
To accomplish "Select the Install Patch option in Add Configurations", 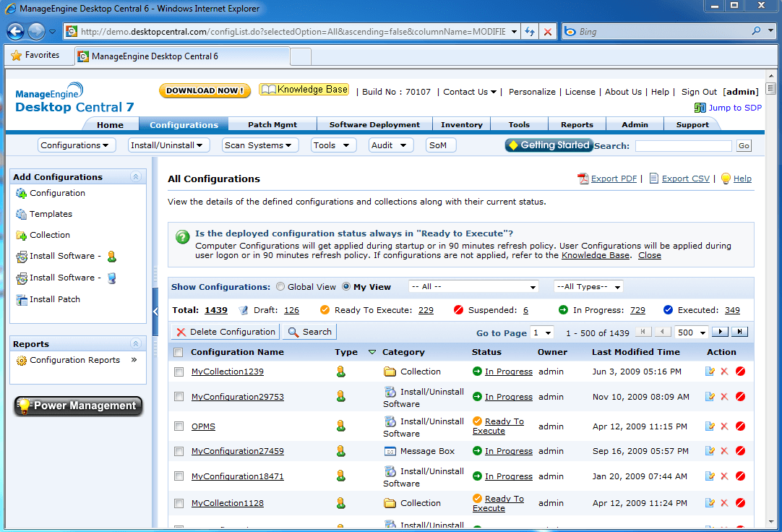I will [54, 299].
